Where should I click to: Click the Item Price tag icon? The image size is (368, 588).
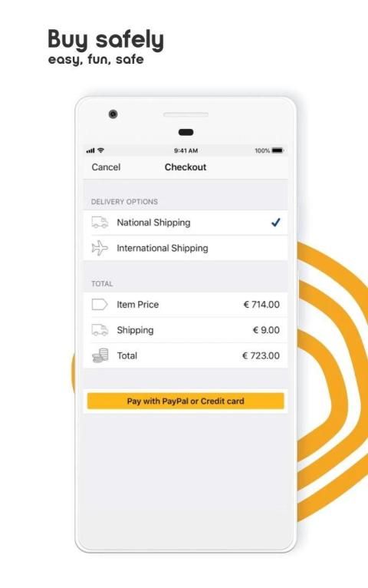100,304
